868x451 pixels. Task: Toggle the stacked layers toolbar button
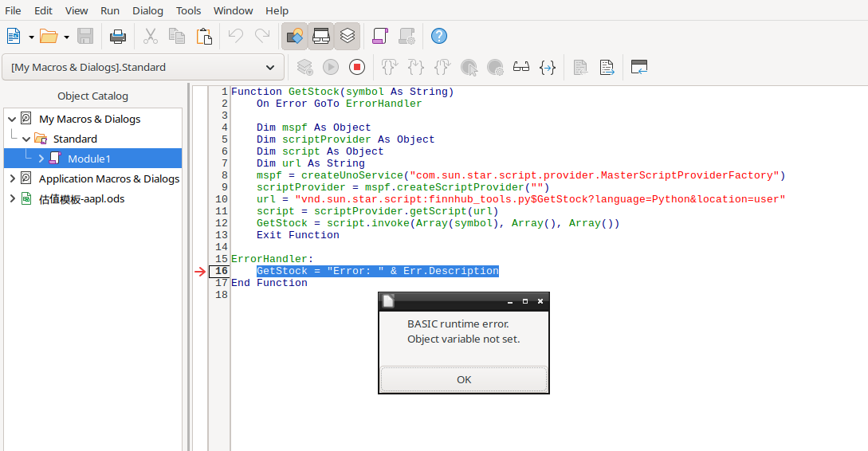click(348, 36)
